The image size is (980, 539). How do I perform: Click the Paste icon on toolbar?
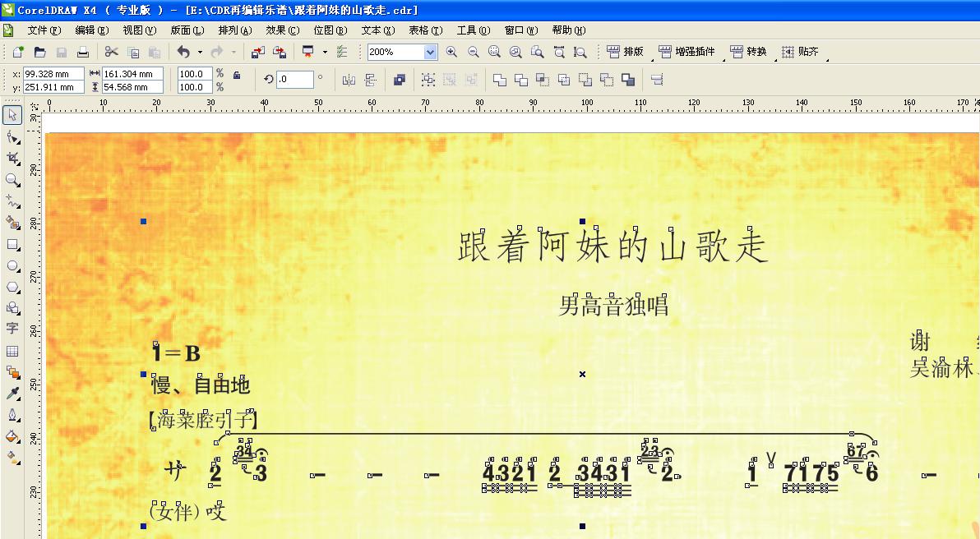click(154, 51)
